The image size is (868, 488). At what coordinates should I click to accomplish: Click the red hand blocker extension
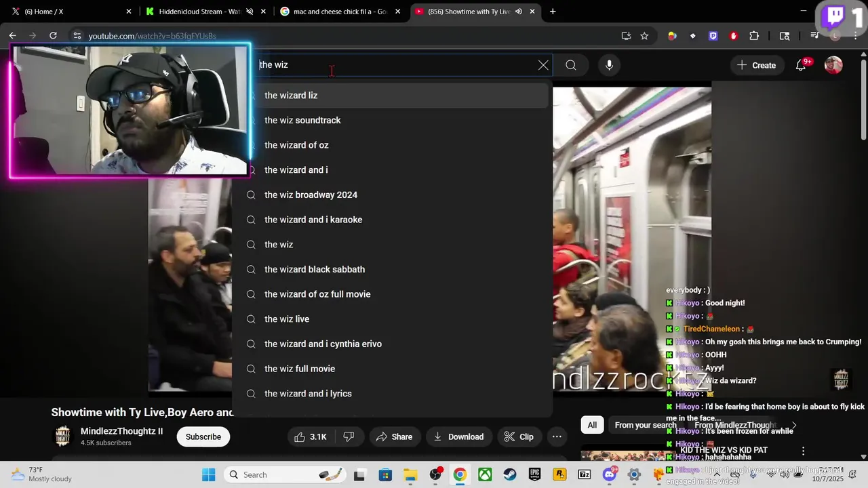pos(734,36)
